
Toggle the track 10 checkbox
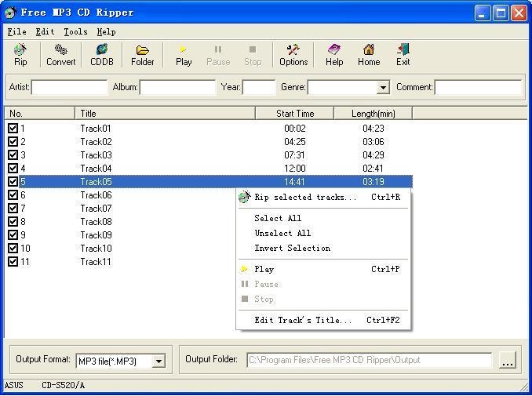pos(13,248)
